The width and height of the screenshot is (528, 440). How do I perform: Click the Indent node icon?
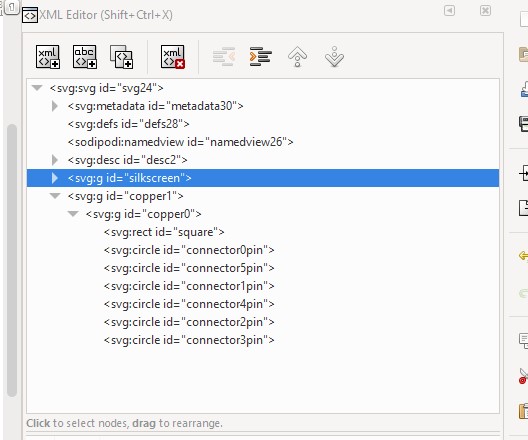tap(261, 57)
